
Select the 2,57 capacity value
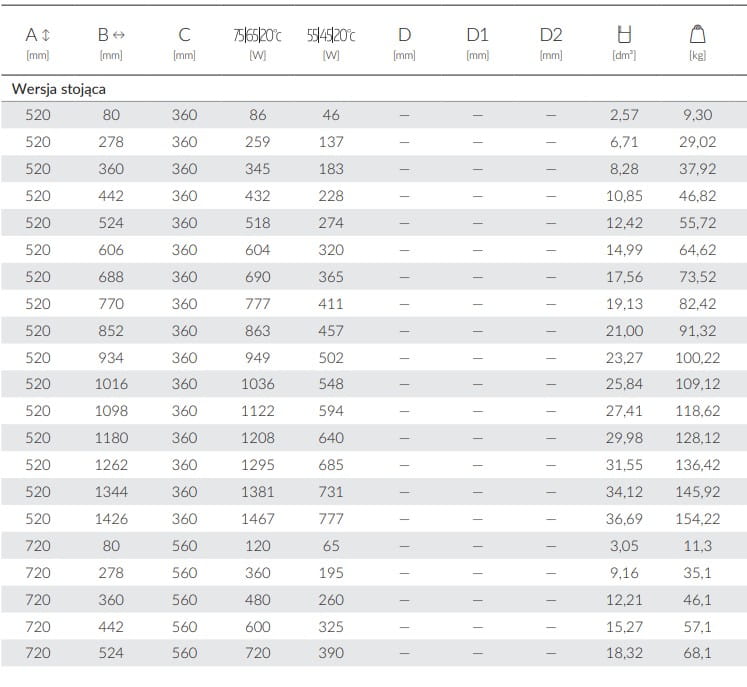click(624, 115)
